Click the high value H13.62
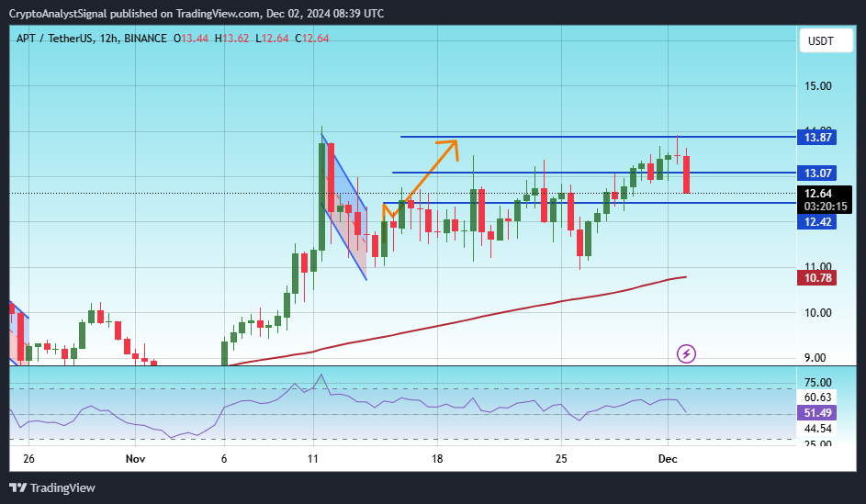Viewport: 866px width, 504px height. [232, 38]
